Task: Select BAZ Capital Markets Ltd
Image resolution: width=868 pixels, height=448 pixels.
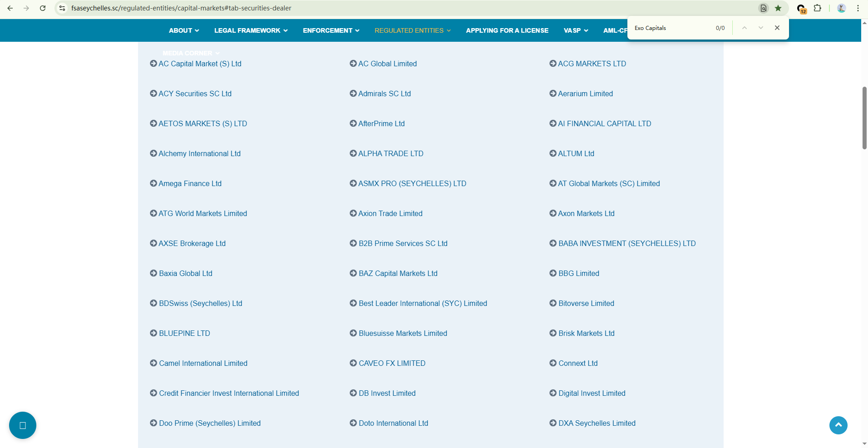Action: click(x=398, y=273)
